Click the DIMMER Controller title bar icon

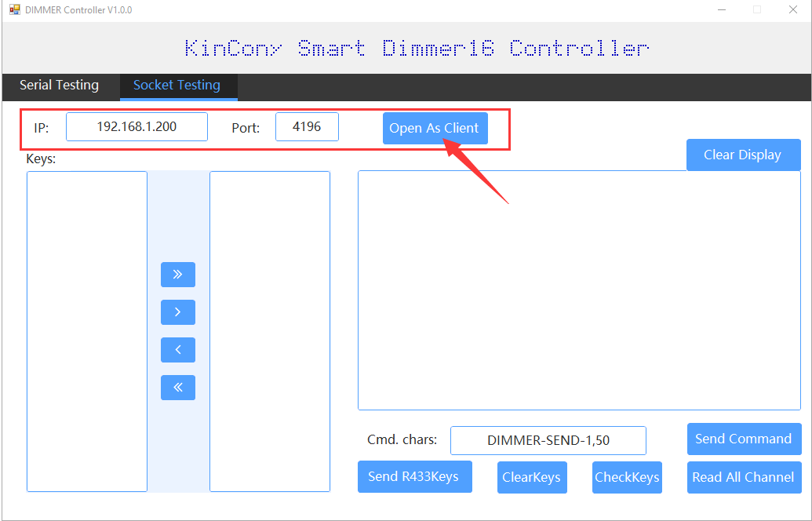point(14,9)
